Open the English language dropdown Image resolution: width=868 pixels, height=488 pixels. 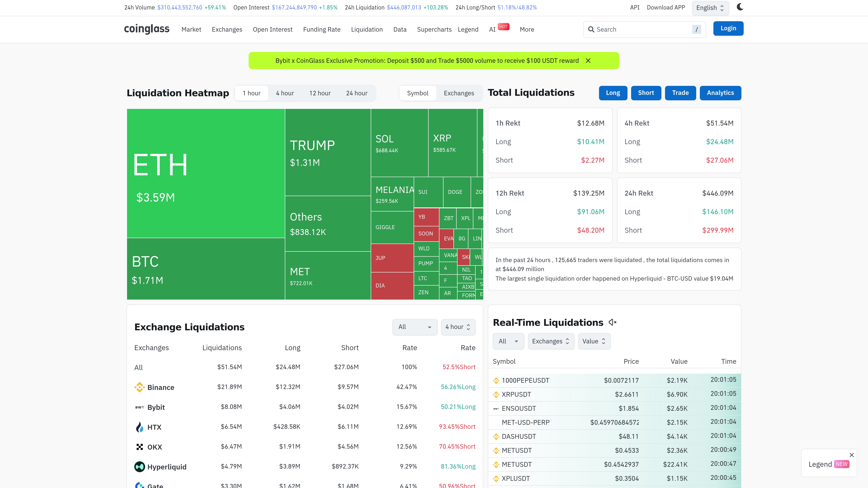[x=710, y=8]
